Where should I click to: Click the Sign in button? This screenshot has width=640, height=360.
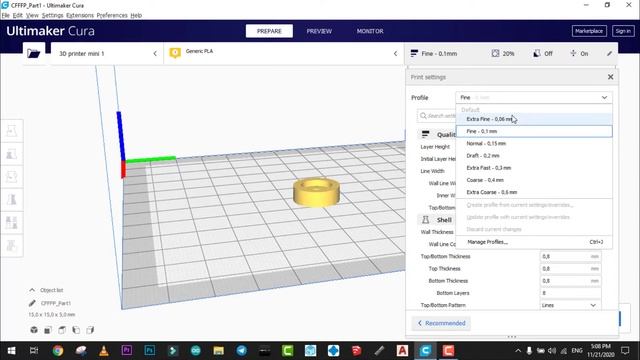point(623,31)
